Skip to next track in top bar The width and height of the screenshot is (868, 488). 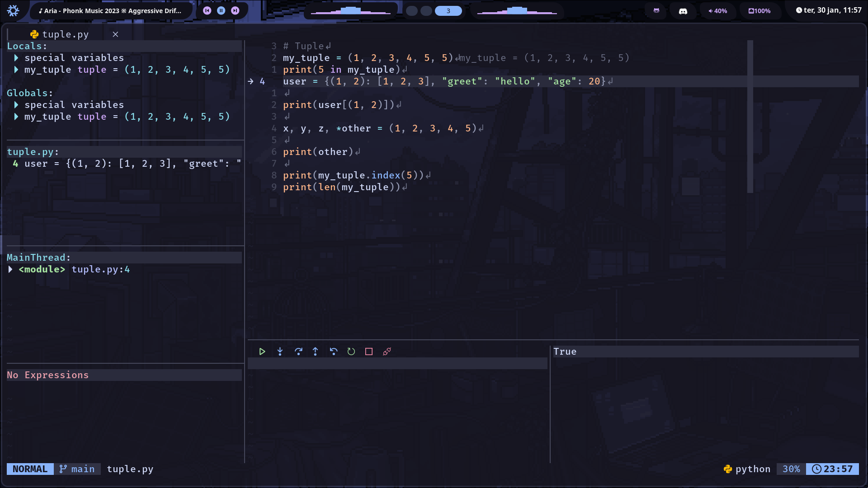(x=235, y=10)
